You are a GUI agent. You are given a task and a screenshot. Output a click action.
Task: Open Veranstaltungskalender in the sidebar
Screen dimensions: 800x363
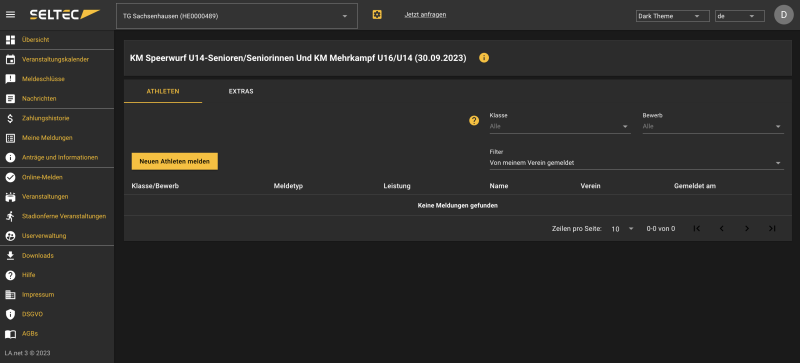coord(57,60)
